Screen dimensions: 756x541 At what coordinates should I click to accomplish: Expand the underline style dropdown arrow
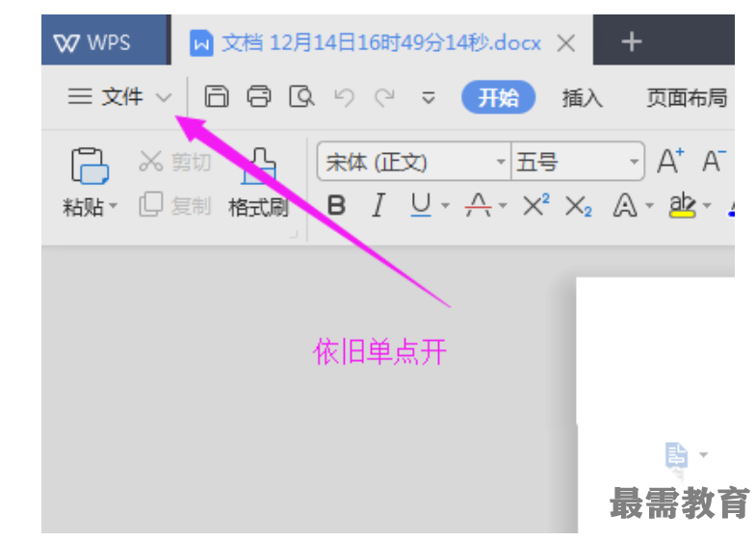coord(446,206)
